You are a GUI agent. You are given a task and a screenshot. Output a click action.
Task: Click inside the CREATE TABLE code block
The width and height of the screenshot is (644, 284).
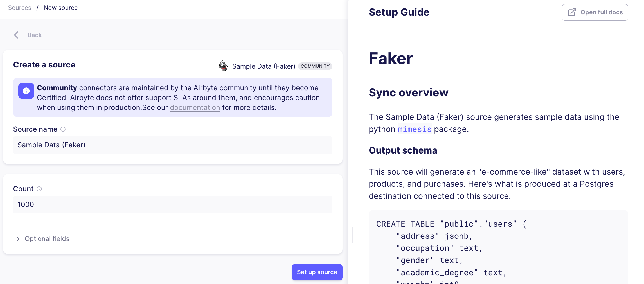click(x=498, y=247)
